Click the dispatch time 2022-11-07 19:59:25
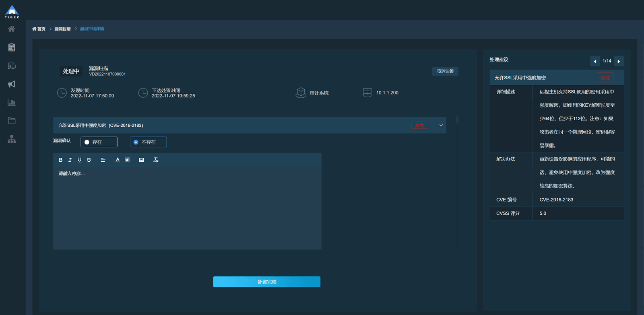This screenshot has width=644, height=315. click(x=173, y=96)
